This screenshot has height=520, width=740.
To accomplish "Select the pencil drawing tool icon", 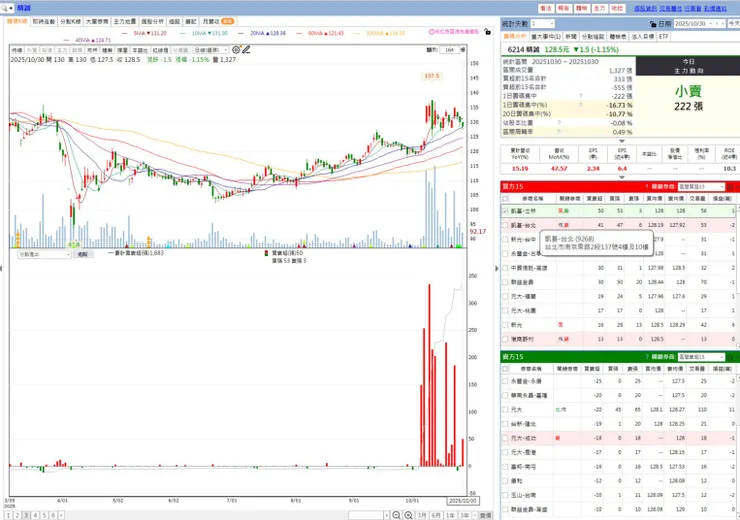I will [246, 50].
